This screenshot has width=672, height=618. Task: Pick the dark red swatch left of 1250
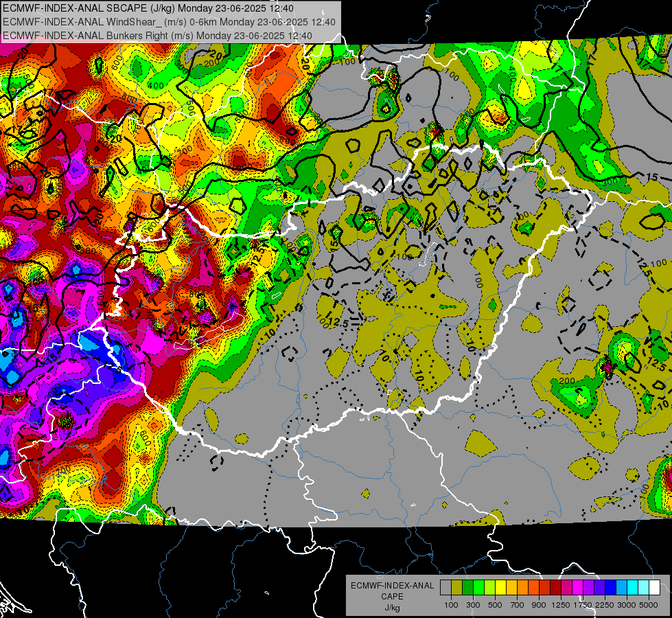click(556, 587)
